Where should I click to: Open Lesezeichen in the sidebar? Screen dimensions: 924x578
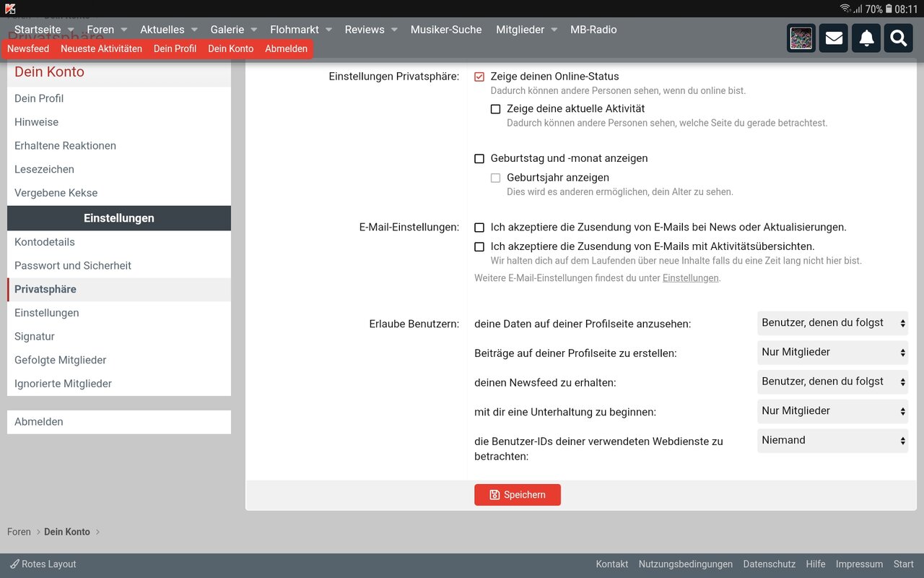click(x=119, y=170)
